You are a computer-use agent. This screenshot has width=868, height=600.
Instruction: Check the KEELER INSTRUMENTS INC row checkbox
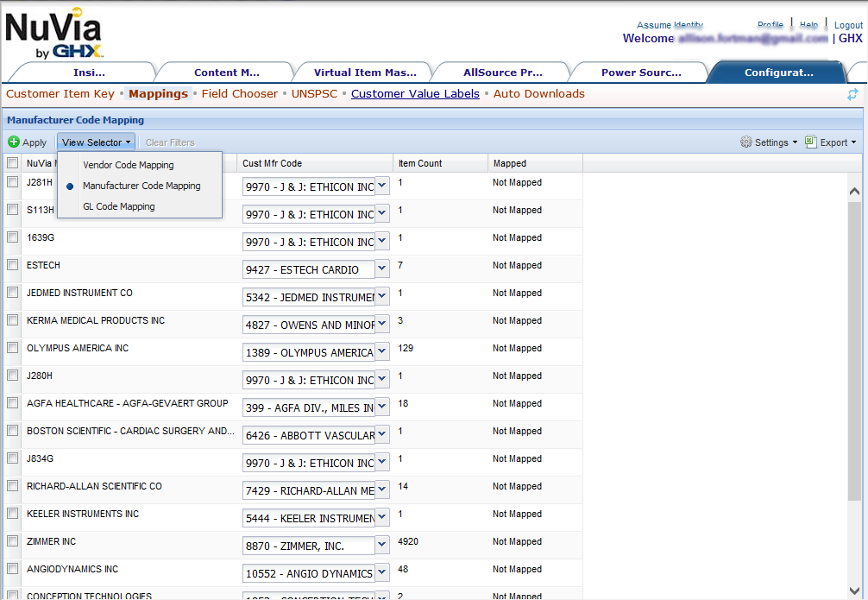pyautogui.click(x=12, y=514)
